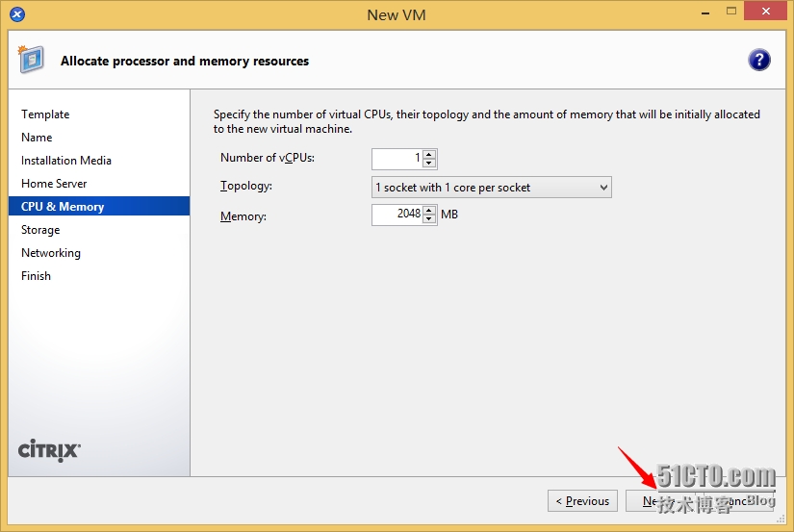Viewport: 794px width, 532px height.
Task: Click the Citrix logo
Action: pyautogui.click(x=49, y=450)
